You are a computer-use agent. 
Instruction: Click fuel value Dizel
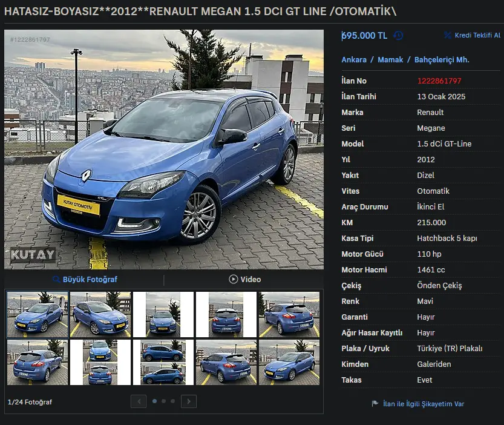pos(425,176)
